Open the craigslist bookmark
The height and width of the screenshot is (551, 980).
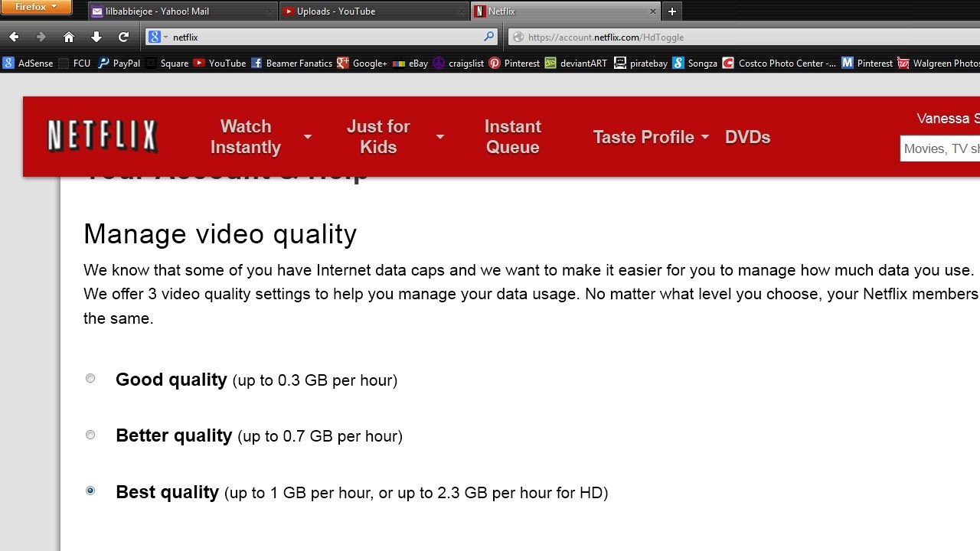coord(459,64)
